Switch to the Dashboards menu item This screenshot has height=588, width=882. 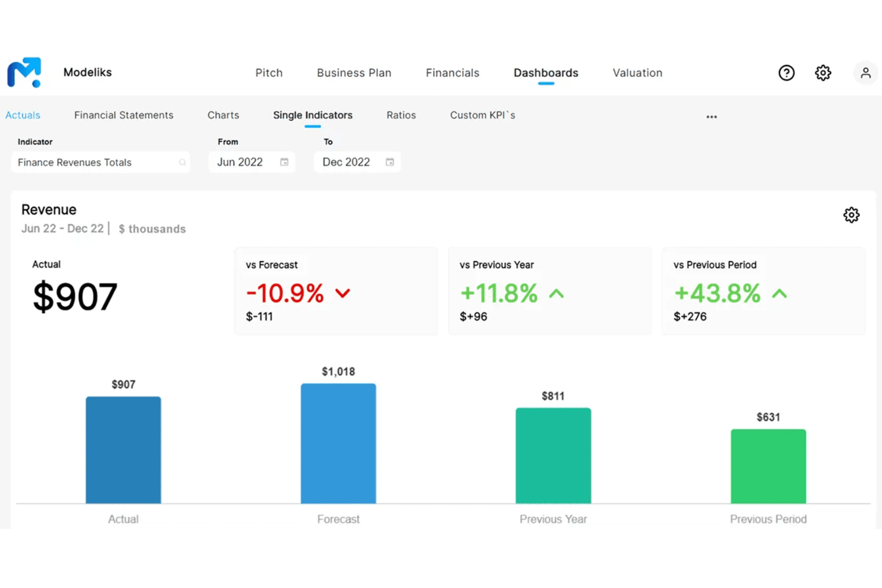pos(545,73)
